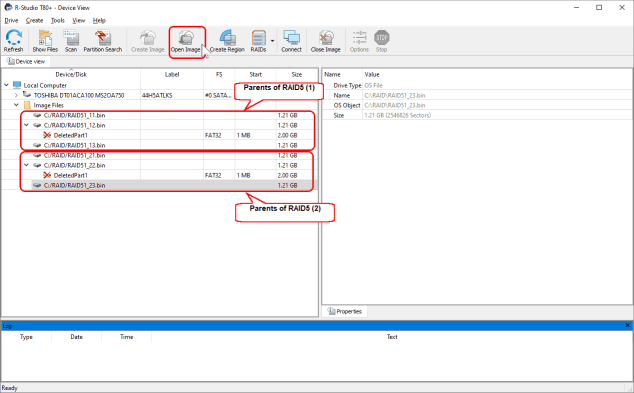Select image C:/RAID/RAID51_22.bin

tap(74, 165)
